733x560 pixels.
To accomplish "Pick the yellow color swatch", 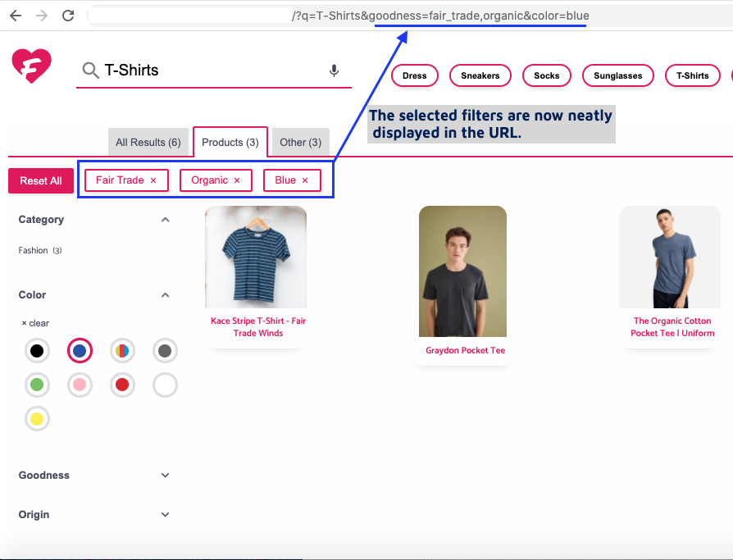I will [x=37, y=418].
